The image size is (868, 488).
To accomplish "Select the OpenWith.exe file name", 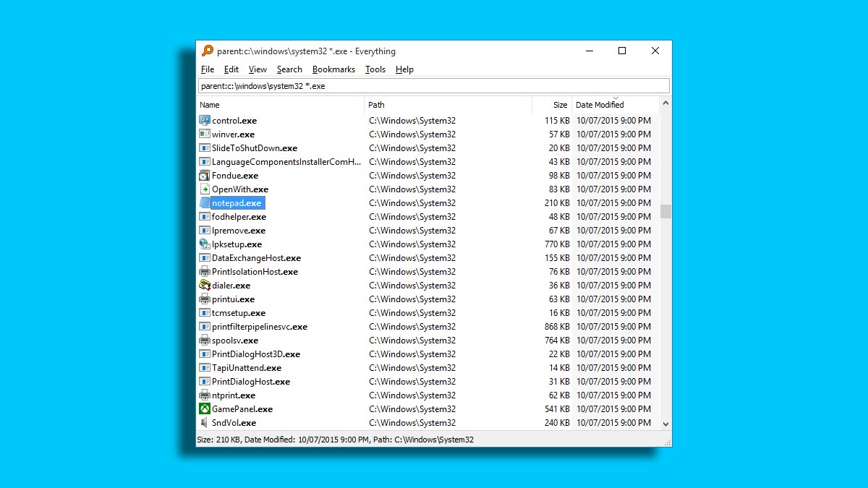I will click(240, 189).
